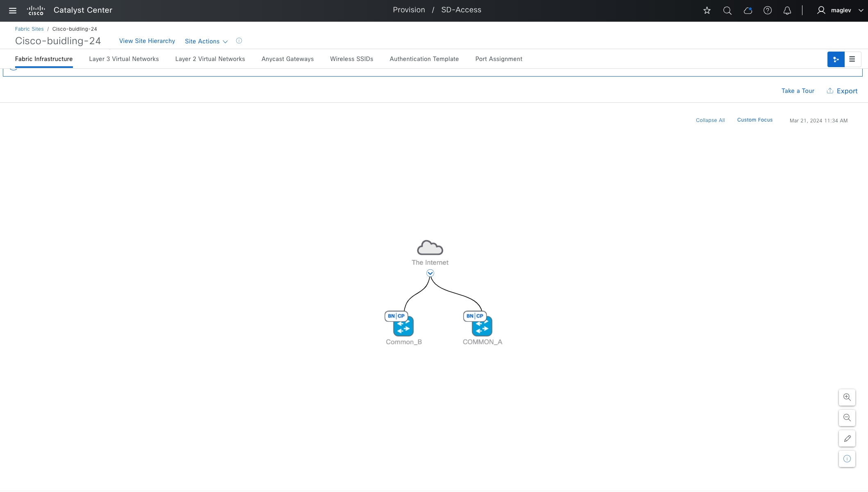Open the maglev user menu
868x492 pixels.
pyautogui.click(x=841, y=11)
